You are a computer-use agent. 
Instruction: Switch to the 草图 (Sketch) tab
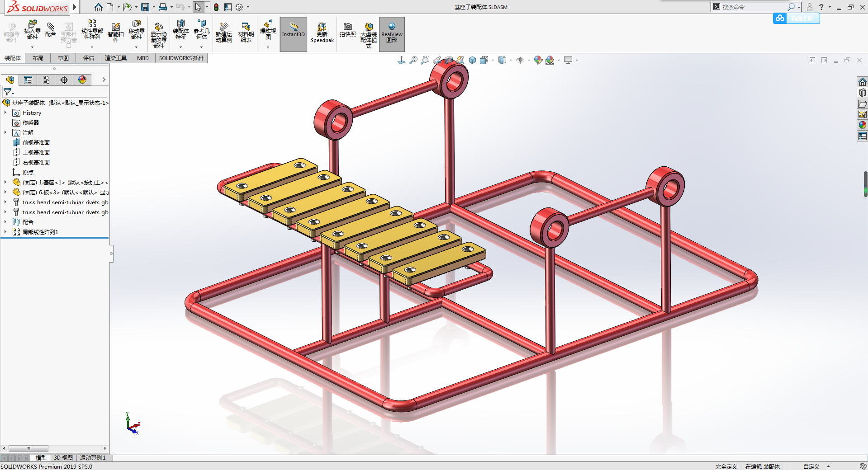pos(63,58)
